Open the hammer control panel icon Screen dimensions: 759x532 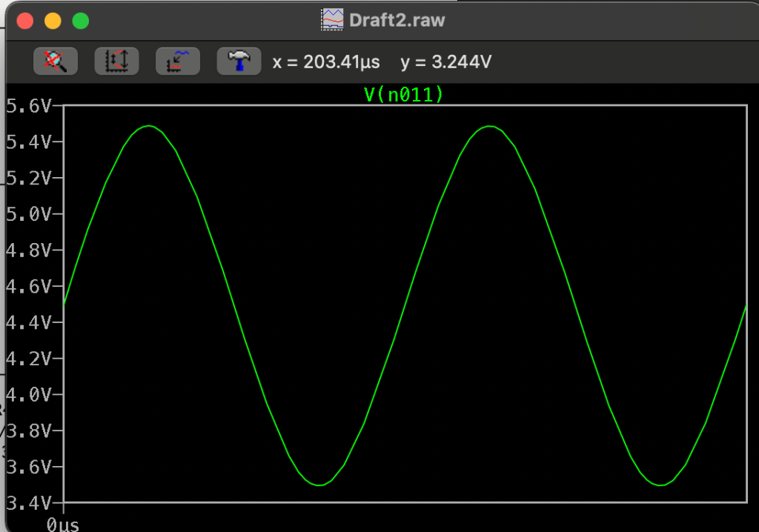point(238,61)
